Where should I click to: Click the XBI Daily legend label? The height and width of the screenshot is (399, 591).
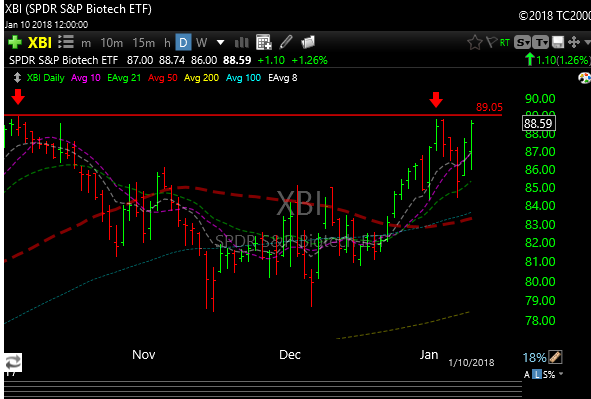(45, 78)
